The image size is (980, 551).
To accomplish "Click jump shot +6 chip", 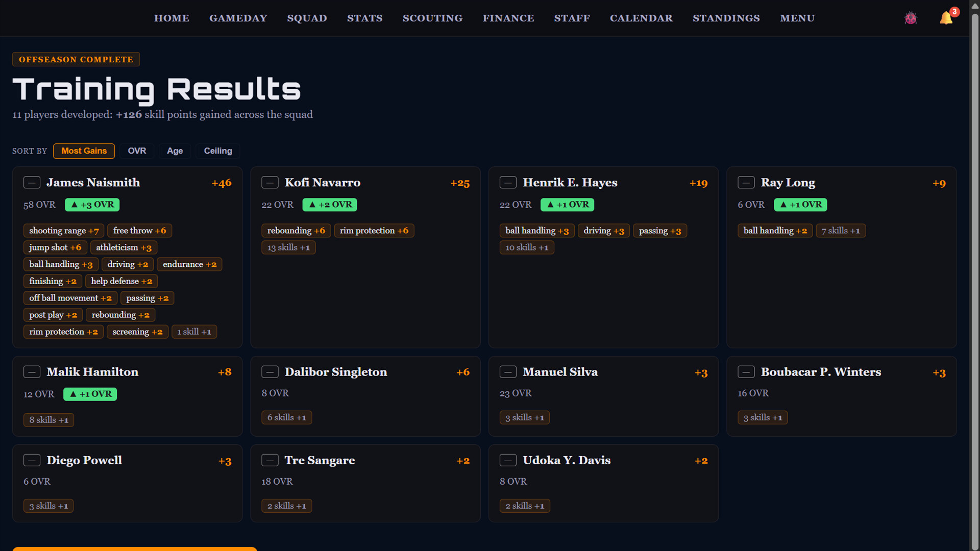I will 55,247.
